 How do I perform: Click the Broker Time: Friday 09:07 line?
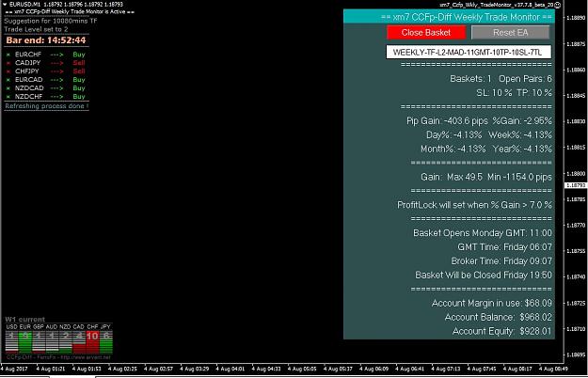point(501,261)
